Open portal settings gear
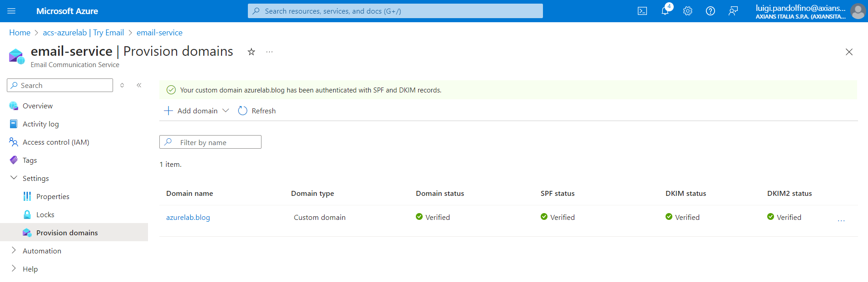 [x=688, y=11]
